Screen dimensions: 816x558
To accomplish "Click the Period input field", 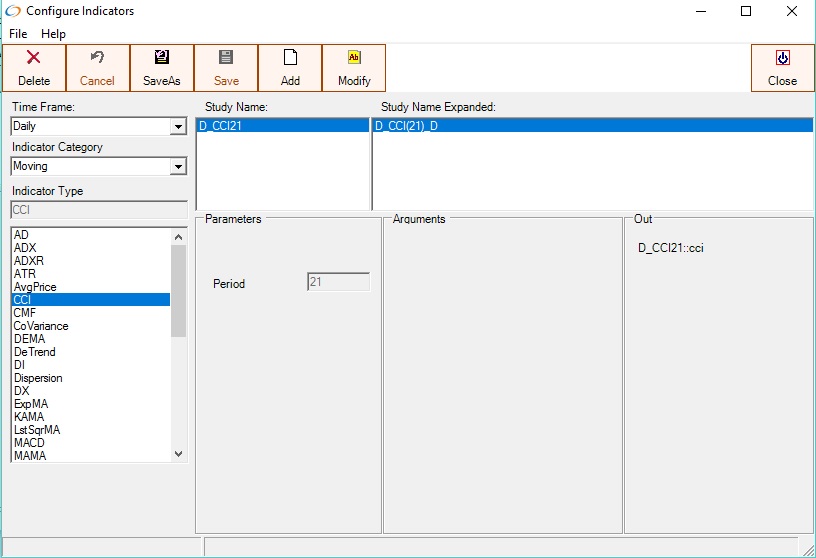I will click(x=338, y=283).
